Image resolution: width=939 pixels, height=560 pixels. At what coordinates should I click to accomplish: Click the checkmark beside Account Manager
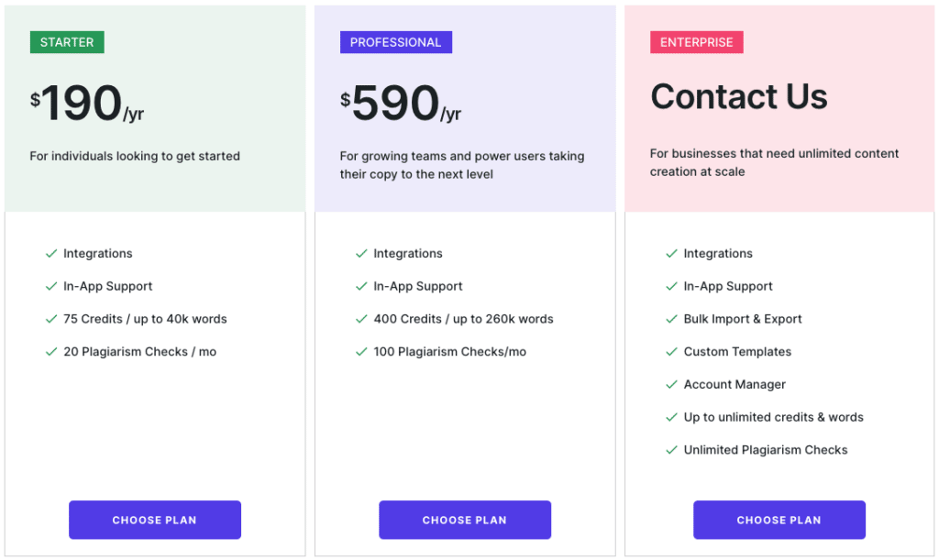[x=671, y=384]
